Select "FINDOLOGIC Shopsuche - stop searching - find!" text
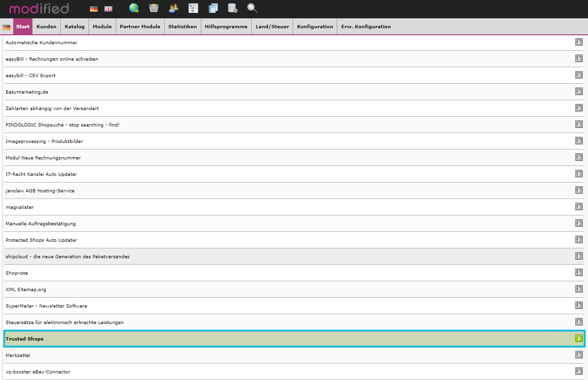This screenshot has width=588, height=380. pos(63,125)
